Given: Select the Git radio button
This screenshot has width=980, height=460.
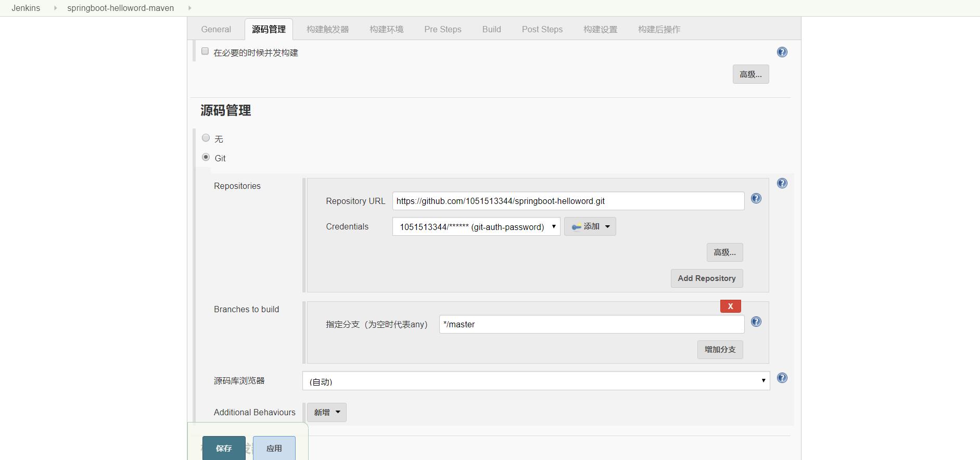Looking at the screenshot, I should point(206,157).
